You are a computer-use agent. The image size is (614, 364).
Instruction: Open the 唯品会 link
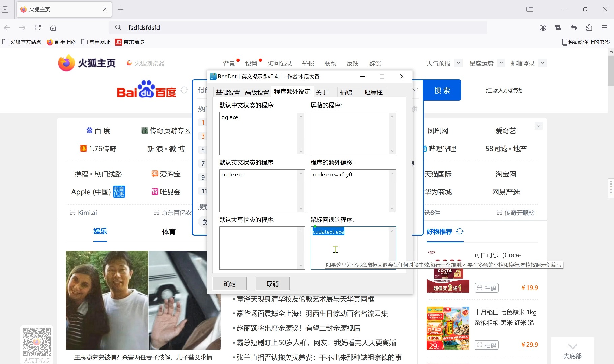[x=166, y=192]
